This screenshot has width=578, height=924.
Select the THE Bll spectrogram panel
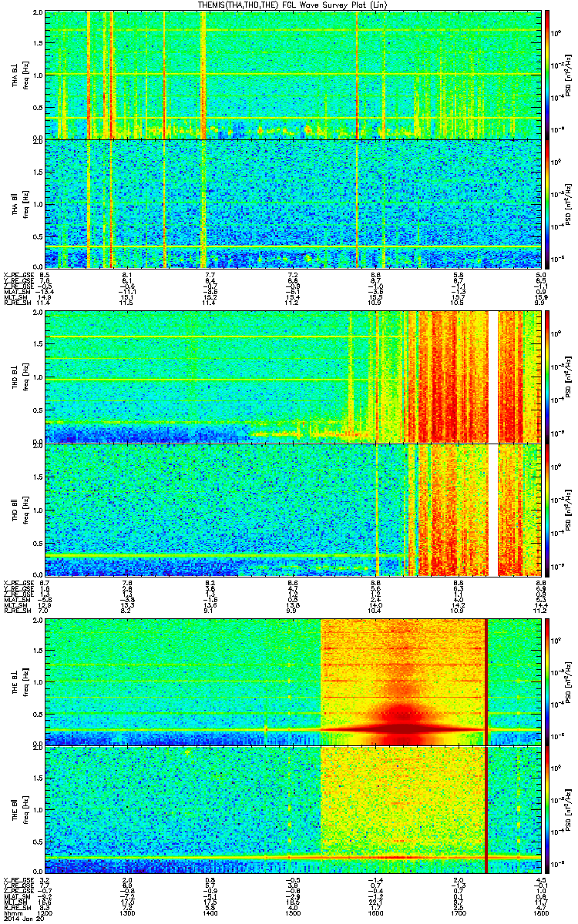pos(293,809)
